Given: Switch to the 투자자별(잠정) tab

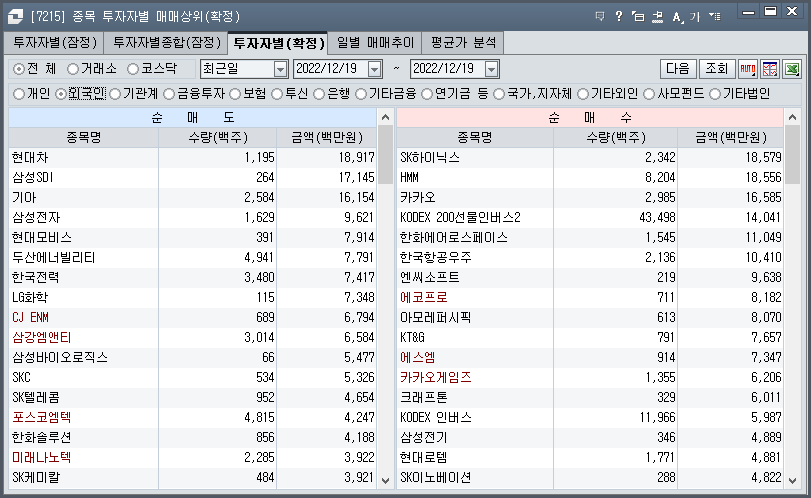Looking at the screenshot, I should pyautogui.click(x=54, y=42).
